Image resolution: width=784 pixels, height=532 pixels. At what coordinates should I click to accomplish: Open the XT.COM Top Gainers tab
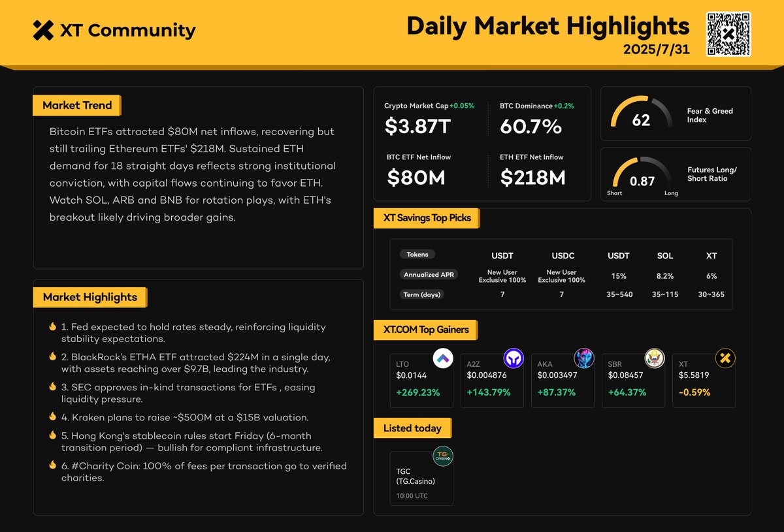[425, 330]
